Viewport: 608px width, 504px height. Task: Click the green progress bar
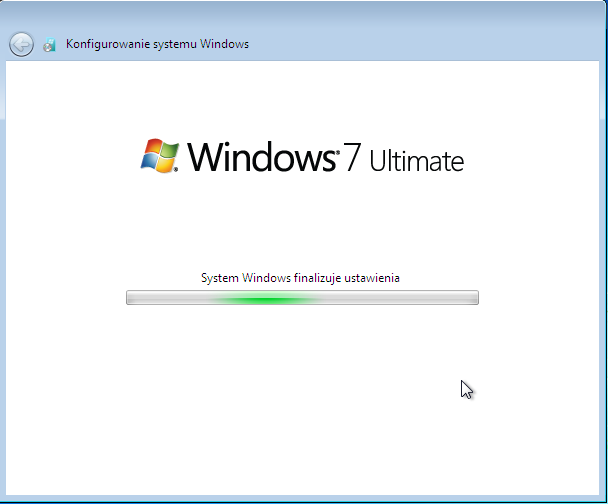point(302,298)
